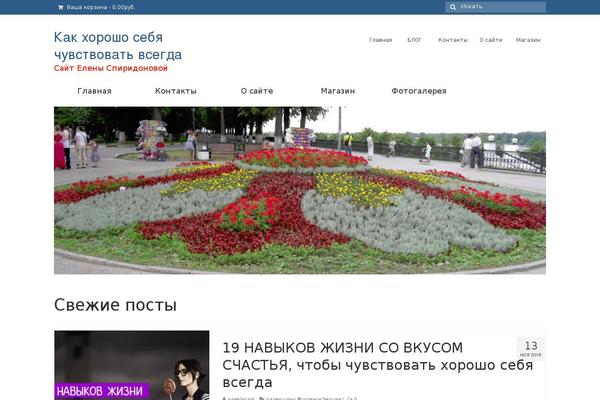Open 'Магазин' in the small header menu
This screenshot has width=600, height=400.
click(528, 40)
